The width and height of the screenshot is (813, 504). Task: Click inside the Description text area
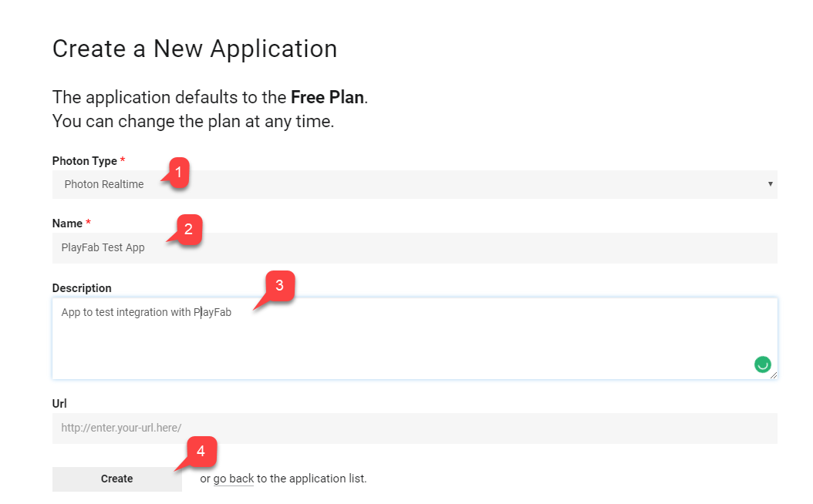(x=414, y=338)
